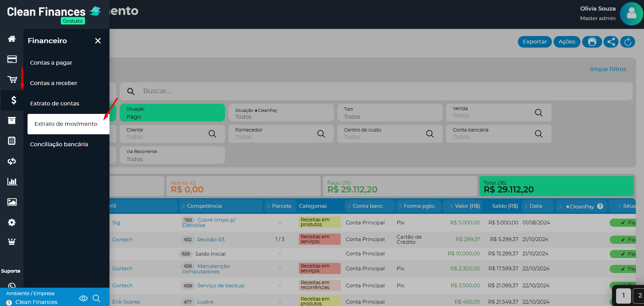
Task: Open the Via Recorrente filter dropdown
Action: 172,155
